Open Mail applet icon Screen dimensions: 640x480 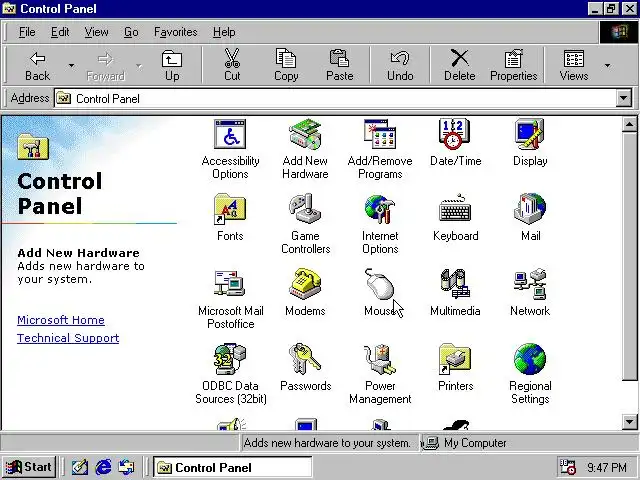(x=530, y=209)
